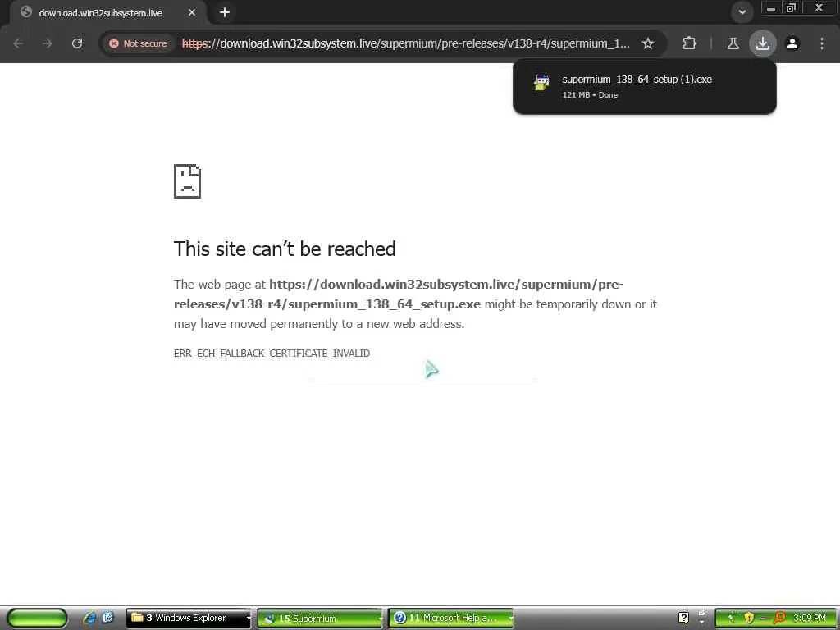Restore down the browser window
This screenshot has height=630, width=840.
point(791,8)
